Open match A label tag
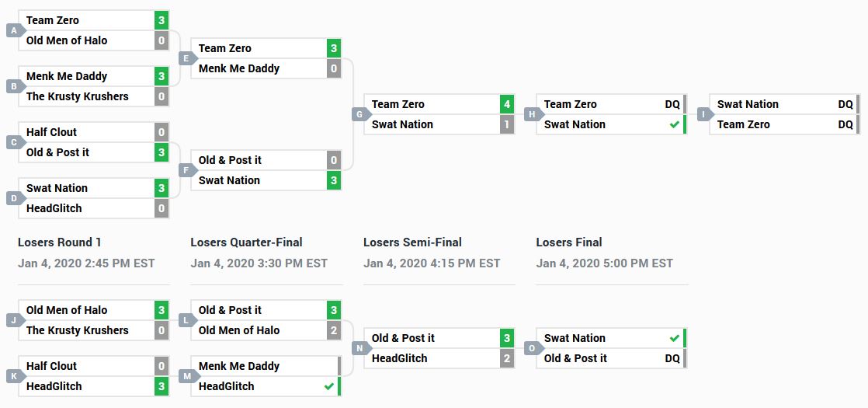The image size is (868, 408). point(16,30)
